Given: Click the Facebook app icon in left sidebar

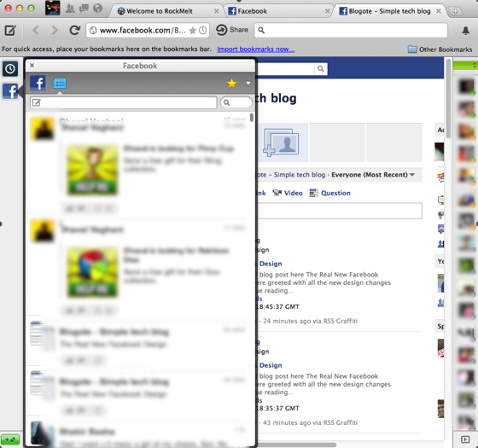Looking at the screenshot, I should click(10, 91).
